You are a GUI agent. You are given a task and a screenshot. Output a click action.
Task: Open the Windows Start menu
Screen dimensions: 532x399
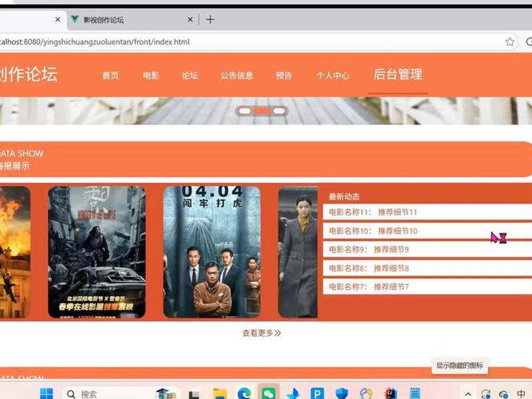pyautogui.click(x=47, y=394)
